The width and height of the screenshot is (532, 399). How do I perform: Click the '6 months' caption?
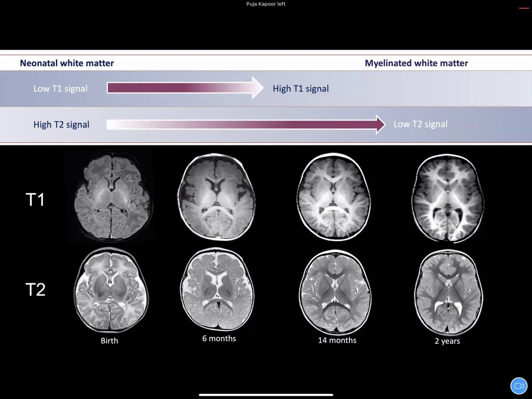pos(219,339)
